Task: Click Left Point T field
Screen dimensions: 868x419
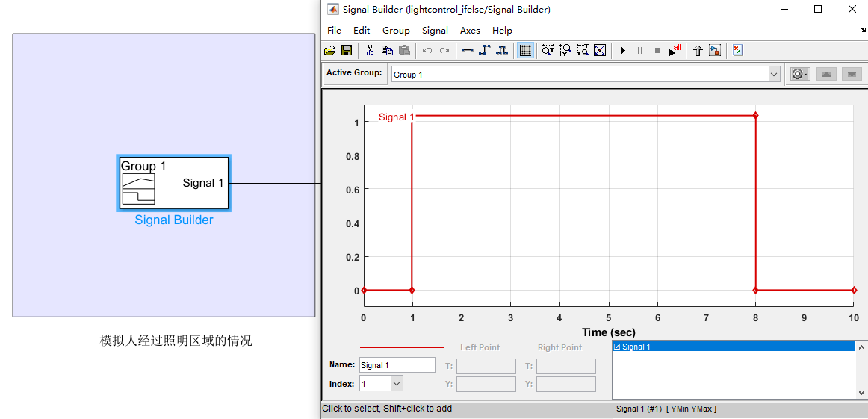Action: click(x=486, y=367)
